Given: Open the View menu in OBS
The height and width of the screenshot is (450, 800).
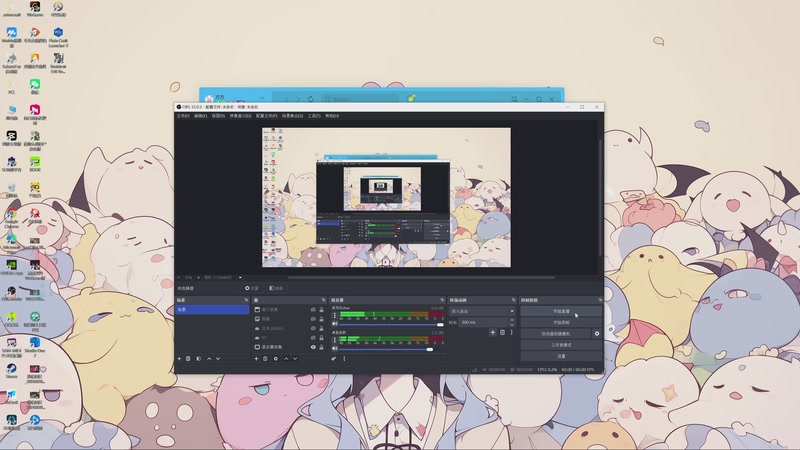Looking at the screenshot, I should tap(218, 116).
